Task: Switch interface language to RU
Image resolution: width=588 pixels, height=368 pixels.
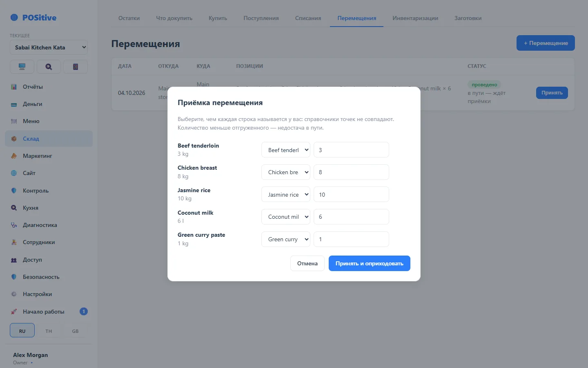Action: point(22,331)
